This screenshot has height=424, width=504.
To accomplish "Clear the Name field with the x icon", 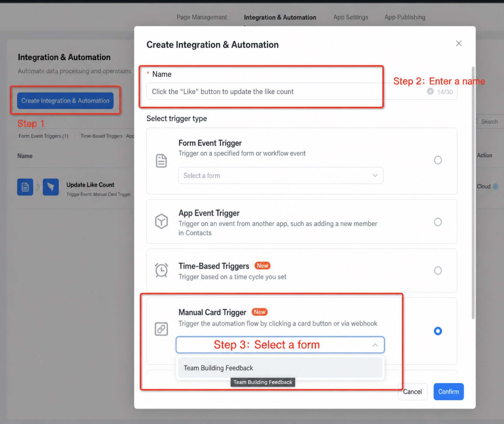I will point(430,91).
